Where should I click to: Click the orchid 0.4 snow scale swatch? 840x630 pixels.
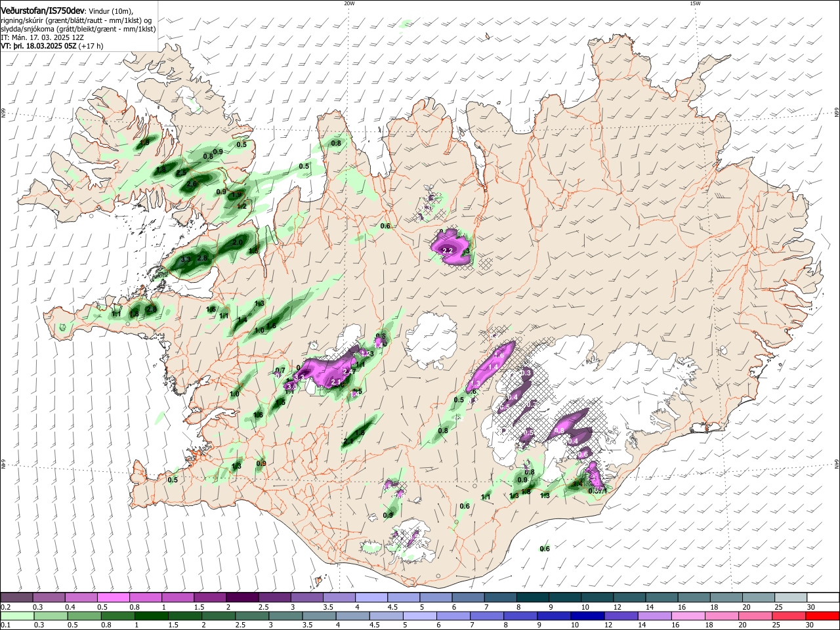(81, 598)
